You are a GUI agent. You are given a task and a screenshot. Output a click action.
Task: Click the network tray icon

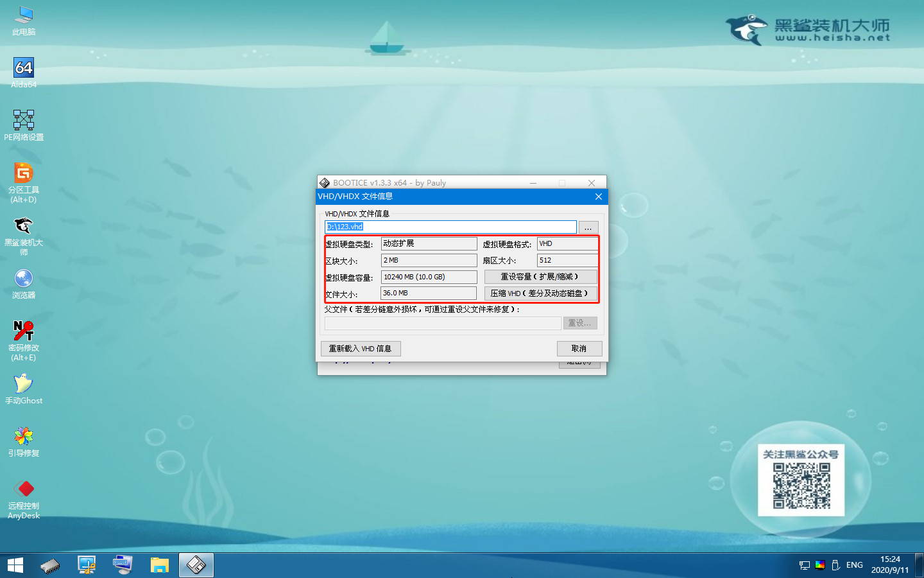(805, 565)
